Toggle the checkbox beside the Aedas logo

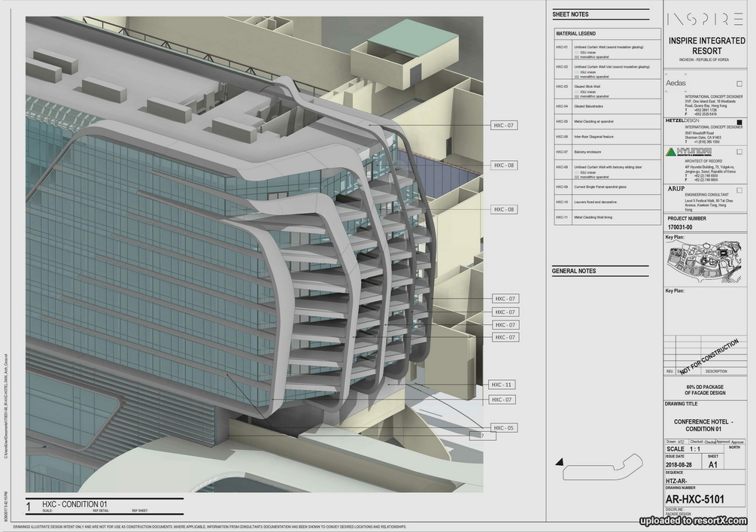point(739,83)
